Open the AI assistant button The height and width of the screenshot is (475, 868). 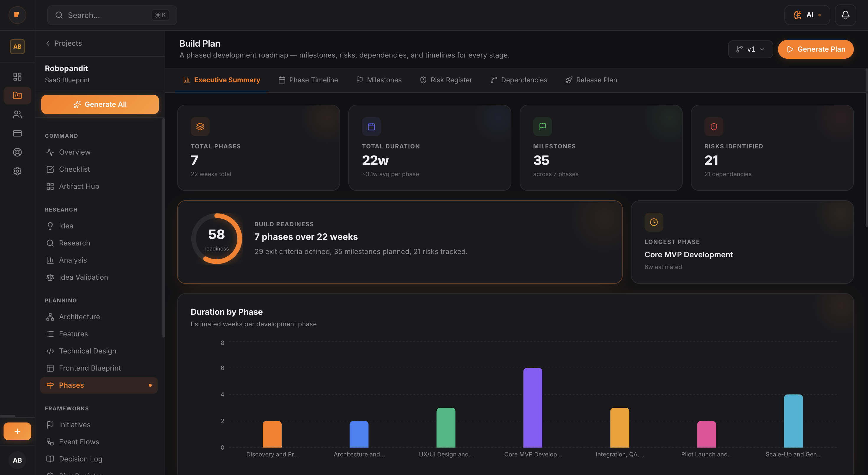807,15
